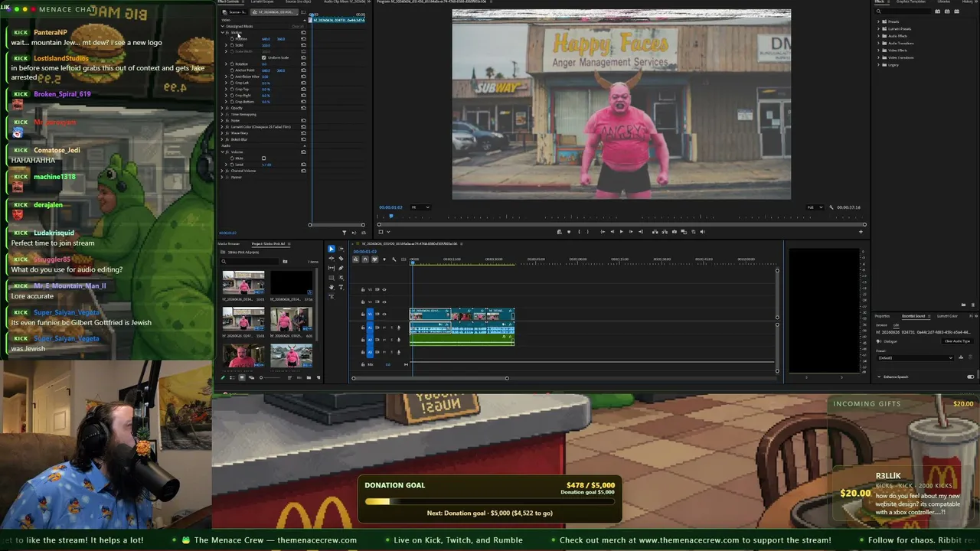Screen dimensions: 980x551
Task: Open the Media Browser tab
Action: (x=228, y=243)
